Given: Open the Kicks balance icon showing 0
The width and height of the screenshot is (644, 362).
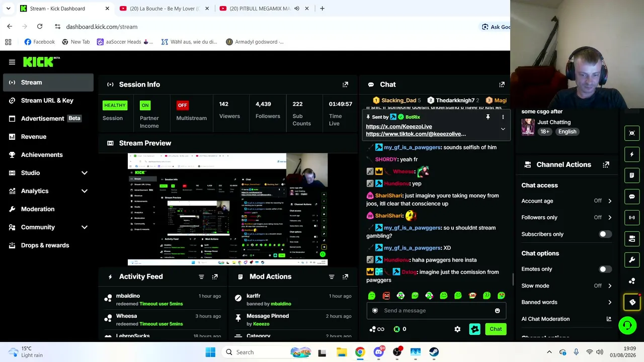Looking at the screenshot, I should [400, 329].
